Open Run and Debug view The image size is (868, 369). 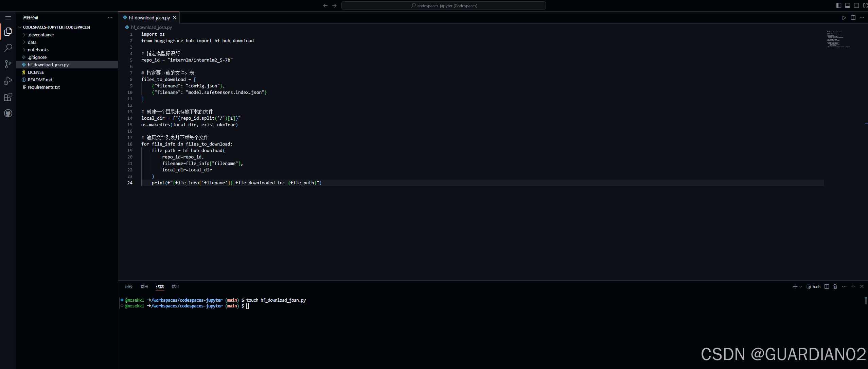coord(8,81)
